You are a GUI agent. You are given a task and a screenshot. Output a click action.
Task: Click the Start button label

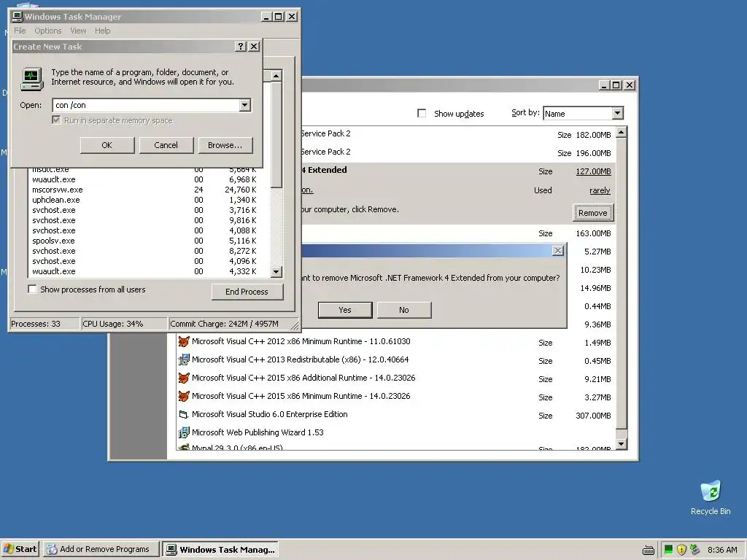pos(26,549)
